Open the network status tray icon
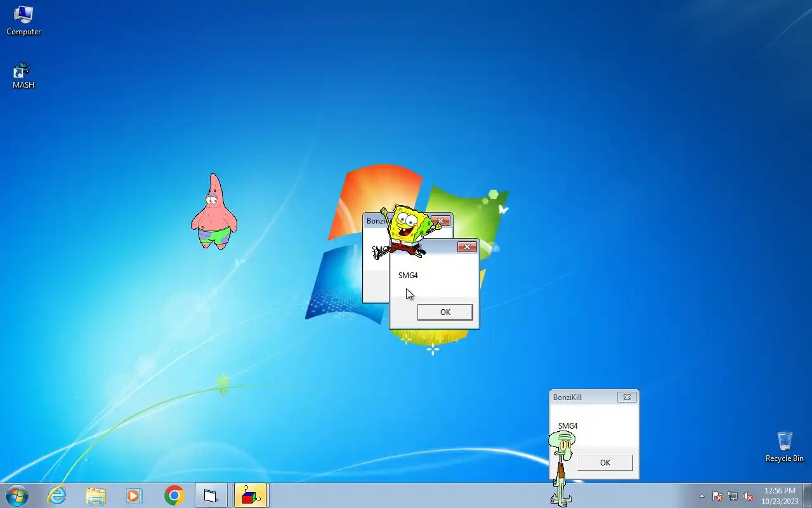This screenshot has height=508, width=812. tap(733, 496)
